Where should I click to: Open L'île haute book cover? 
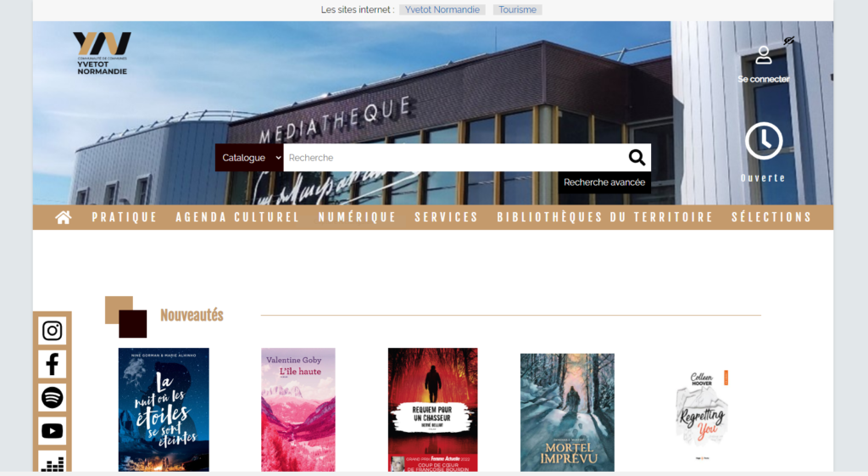click(x=298, y=410)
